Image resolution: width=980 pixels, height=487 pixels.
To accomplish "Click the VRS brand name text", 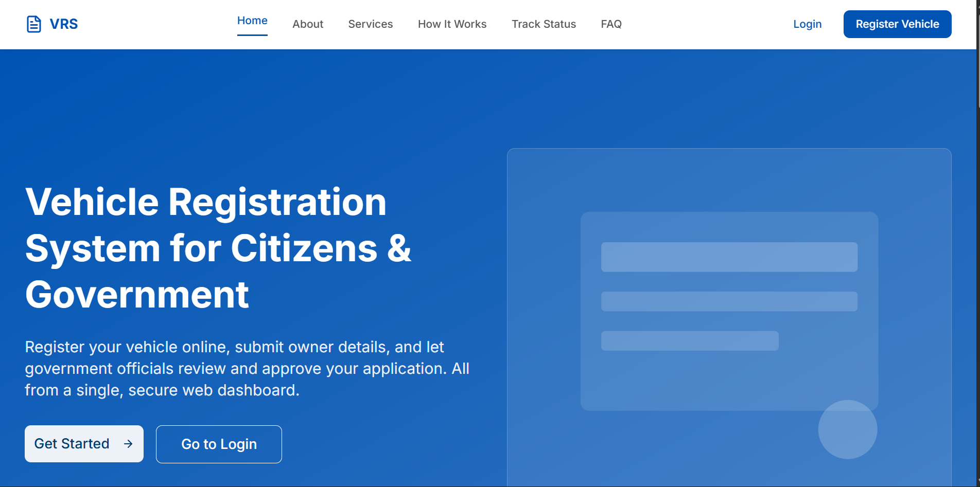I will 64,24.
